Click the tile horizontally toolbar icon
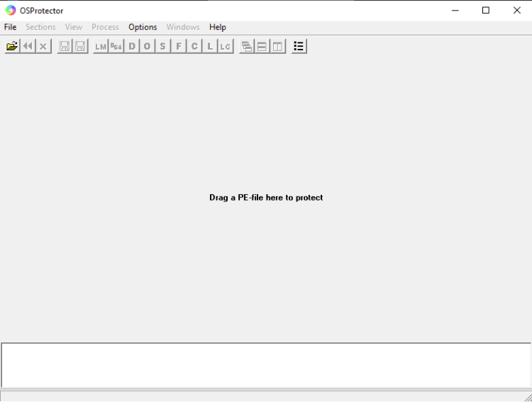 (x=262, y=46)
